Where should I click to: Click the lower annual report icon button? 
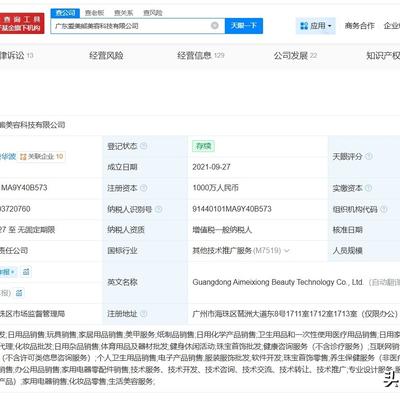pyautogui.click(x=19, y=293)
